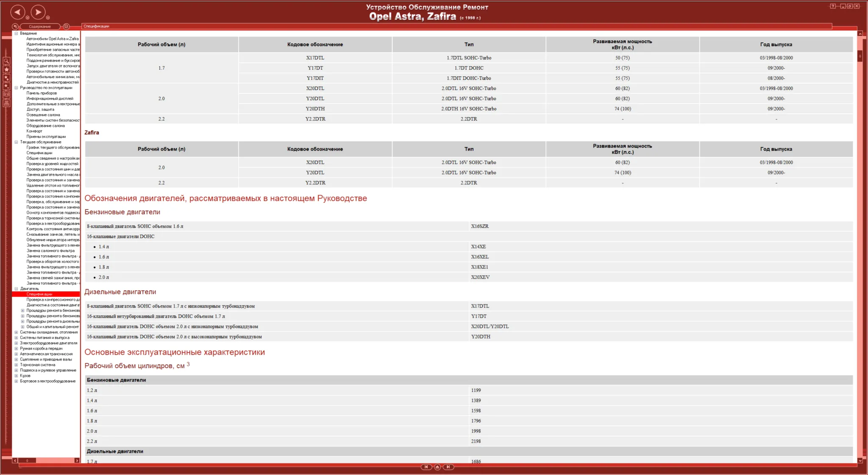
Task: Open the favorites star icon
Action: [6, 69]
